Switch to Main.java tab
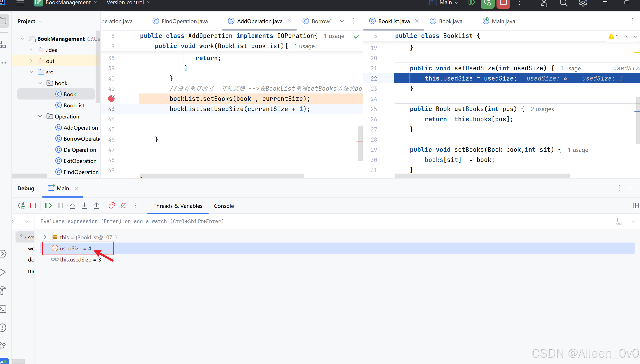 (499, 21)
